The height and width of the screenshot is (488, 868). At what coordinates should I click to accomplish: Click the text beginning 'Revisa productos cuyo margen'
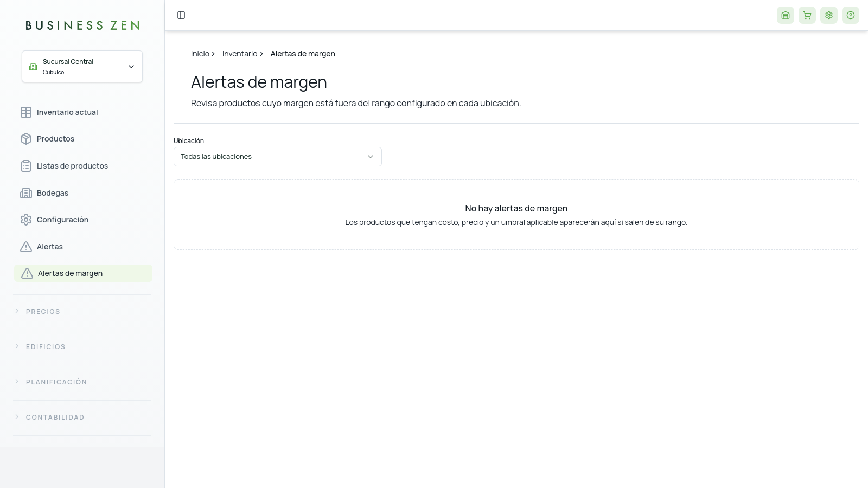tap(356, 104)
